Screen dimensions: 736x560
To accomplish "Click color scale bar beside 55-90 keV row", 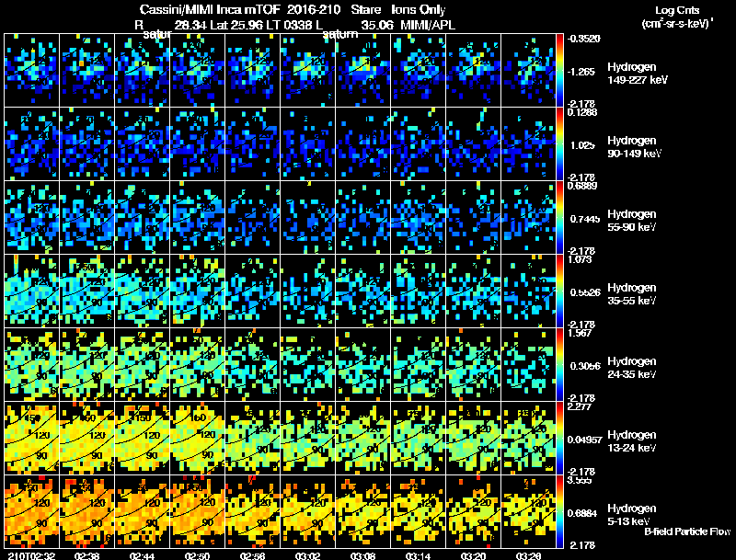I will (x=559, y=218).
